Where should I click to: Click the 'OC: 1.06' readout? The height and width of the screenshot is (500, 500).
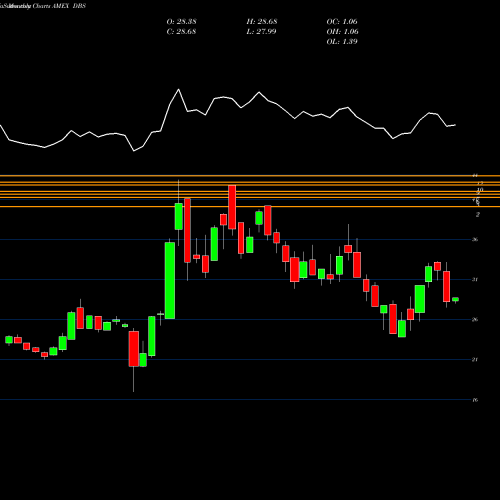click(342, 22)
